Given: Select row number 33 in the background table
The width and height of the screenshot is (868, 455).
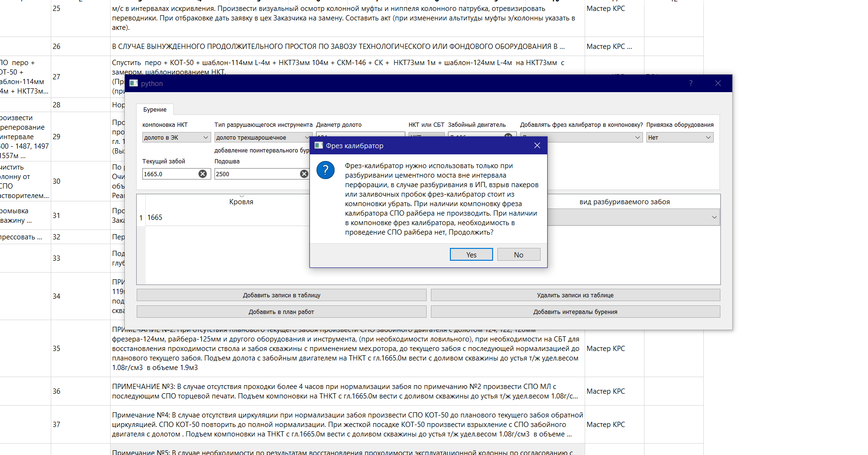Looking at the screenshot, I should [x=81, y=258].
